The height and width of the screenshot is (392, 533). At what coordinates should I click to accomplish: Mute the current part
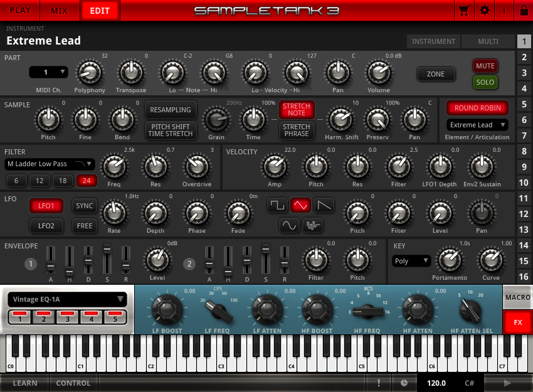[485, 66]
